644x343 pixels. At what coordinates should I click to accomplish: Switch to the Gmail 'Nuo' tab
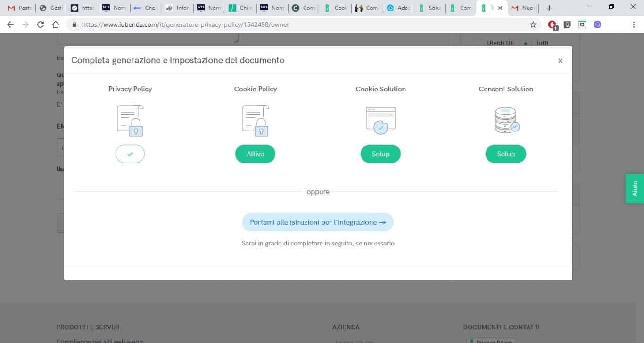pyautogui.click(x=523, y=8)
